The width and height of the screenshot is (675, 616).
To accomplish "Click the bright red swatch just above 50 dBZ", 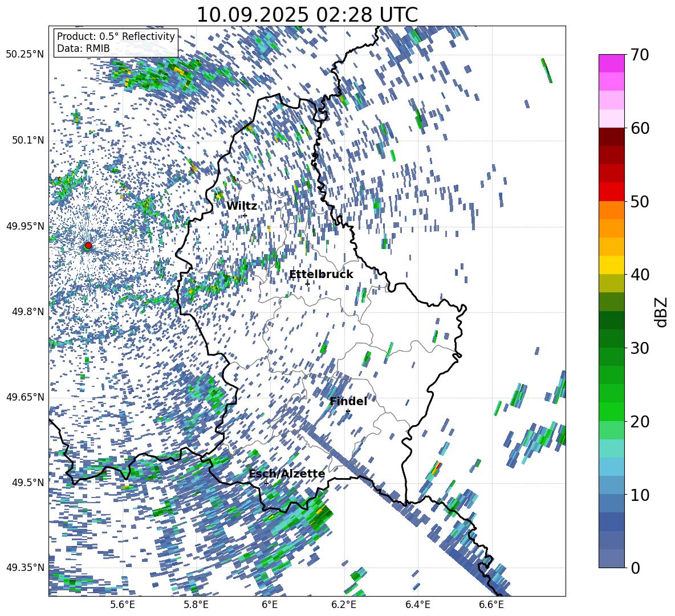I will pyautogui.click(x=611, y=192).
